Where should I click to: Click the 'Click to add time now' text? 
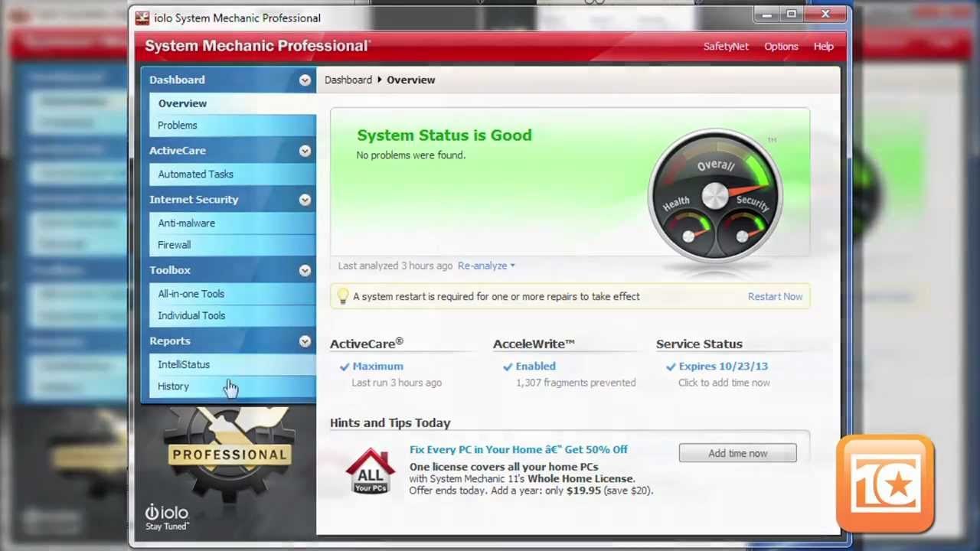(724, 383)
